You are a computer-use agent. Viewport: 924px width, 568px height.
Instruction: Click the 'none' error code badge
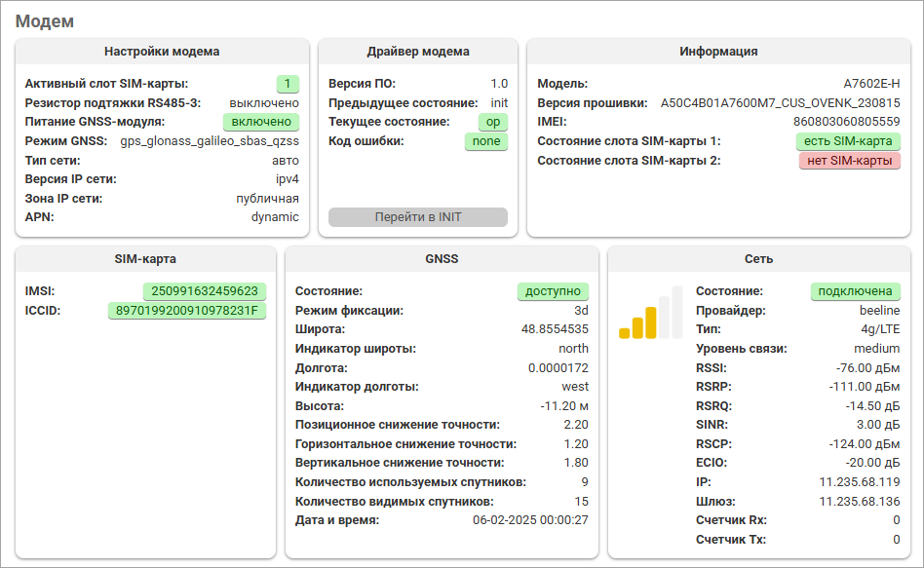click(485, 141)
